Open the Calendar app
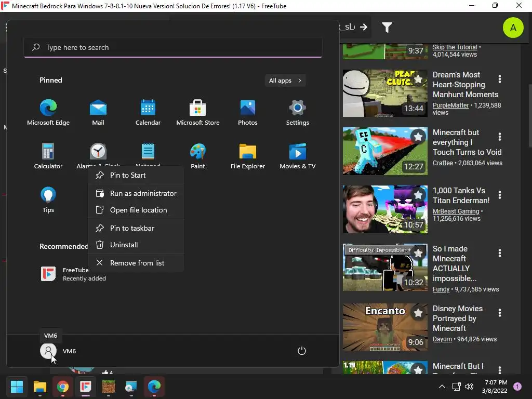The width and height of the screenshot is (532, 399). [x=148, y=113]
